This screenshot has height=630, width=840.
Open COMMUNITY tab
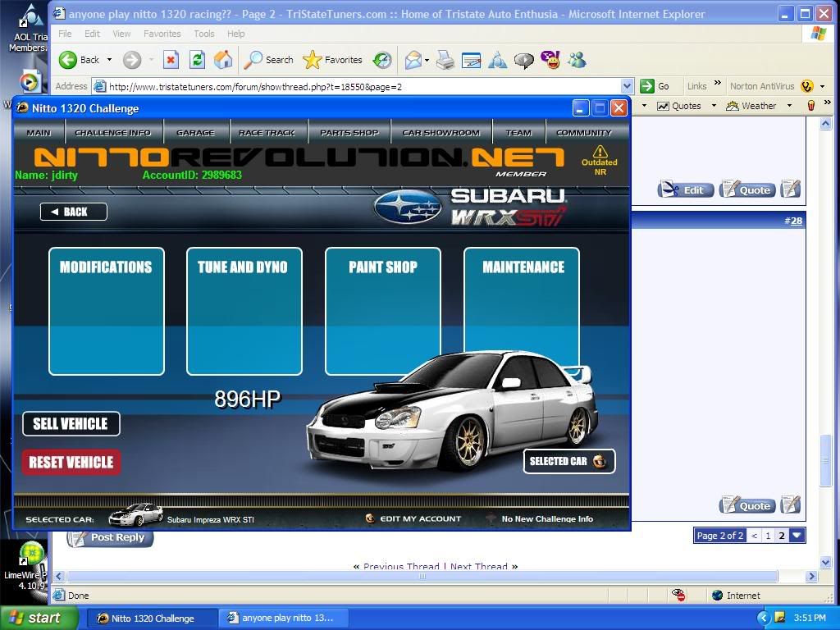pos(584,132)
